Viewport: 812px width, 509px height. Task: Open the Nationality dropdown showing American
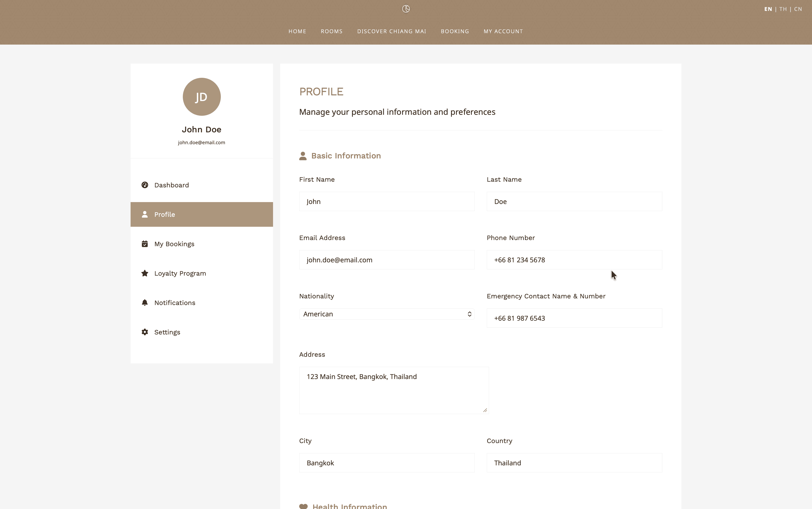387,314
